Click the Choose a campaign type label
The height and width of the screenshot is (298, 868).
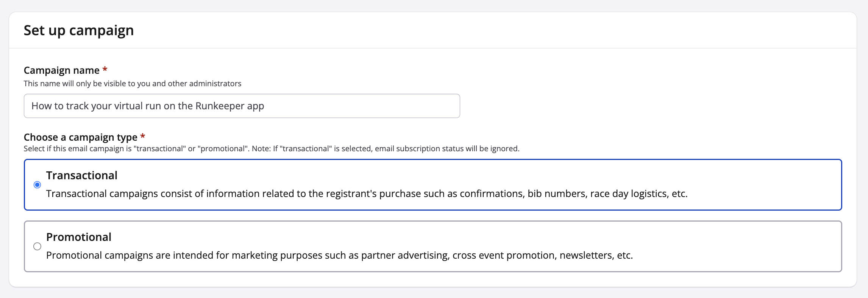tap(80, 137)
